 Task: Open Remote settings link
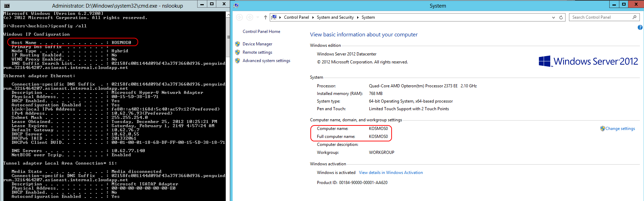pyautogui.click(x=257, y=52)
